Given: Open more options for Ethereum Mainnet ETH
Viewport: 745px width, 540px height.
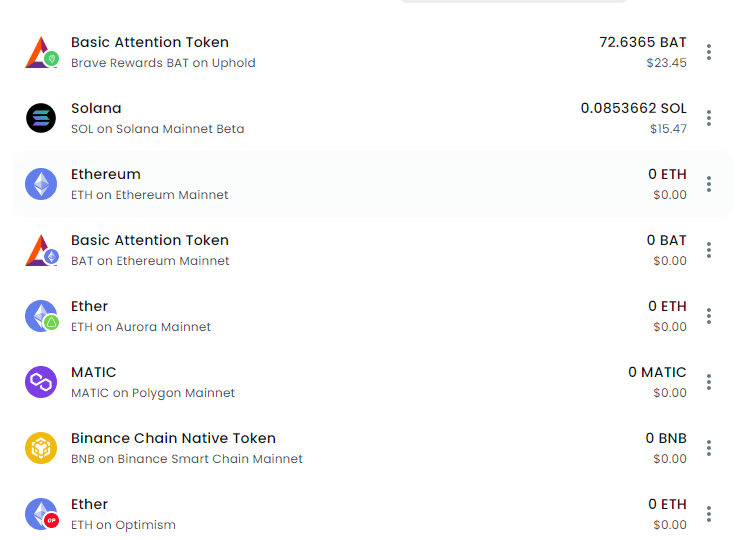Looking at the screenshot, I should pos(709,184).
